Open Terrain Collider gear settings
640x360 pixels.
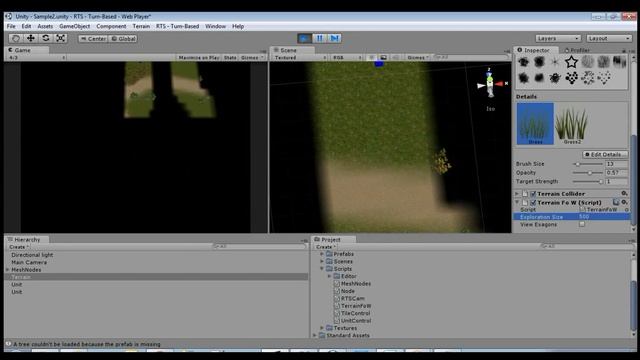tap(624, 193)
